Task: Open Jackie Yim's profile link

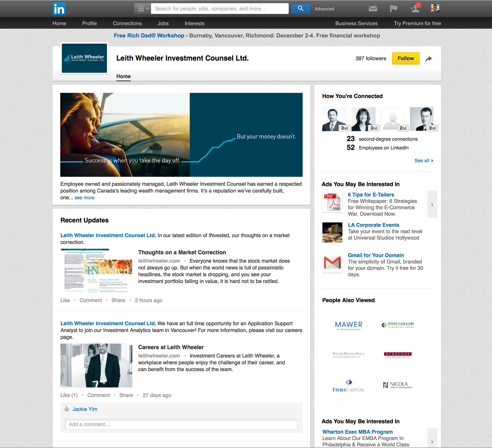Action: (85, 409)
